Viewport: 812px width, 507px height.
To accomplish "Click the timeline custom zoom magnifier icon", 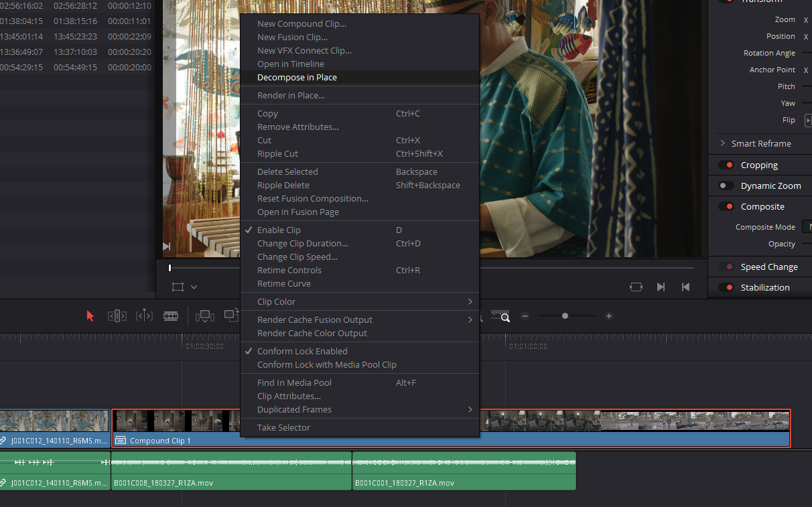I will click(500, 316).
